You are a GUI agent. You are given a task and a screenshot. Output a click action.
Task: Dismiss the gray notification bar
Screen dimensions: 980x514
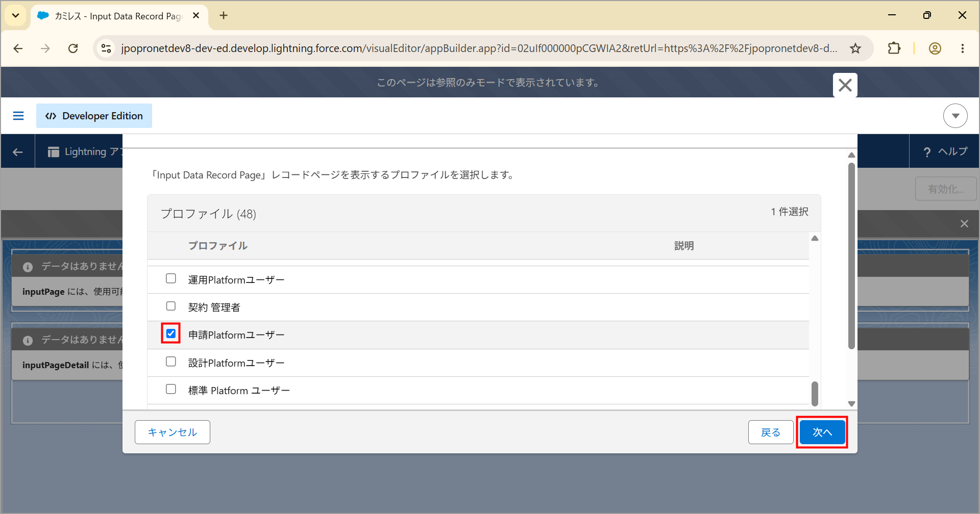coord(964,224)
